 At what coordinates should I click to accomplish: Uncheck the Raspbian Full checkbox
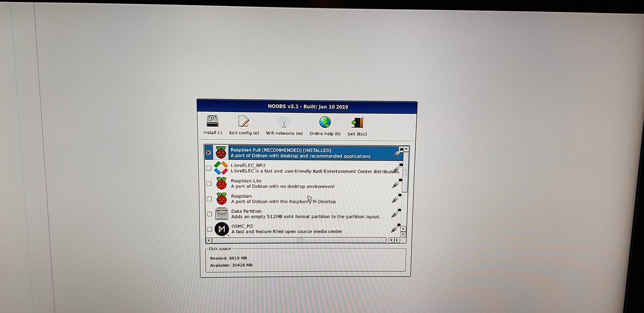(208, 153)
